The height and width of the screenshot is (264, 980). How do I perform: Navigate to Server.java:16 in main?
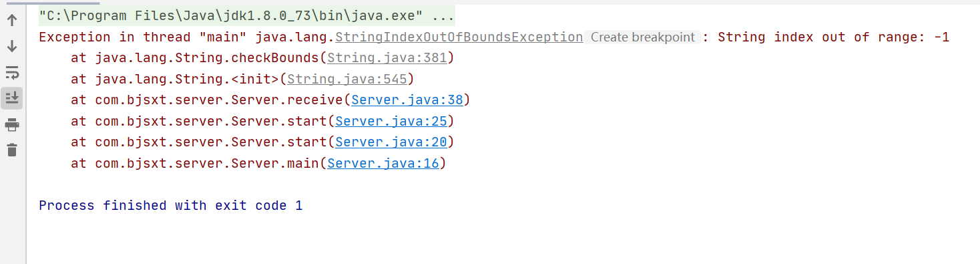tap(383, 163)
